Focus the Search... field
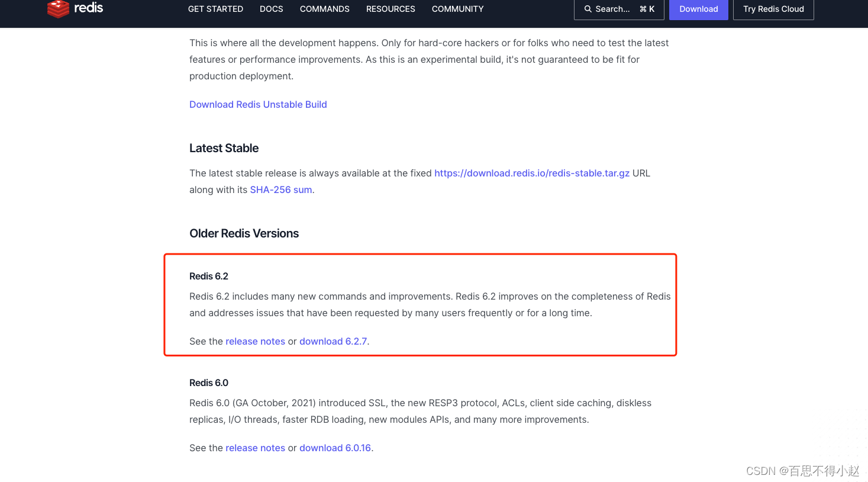868x482 pixels. pyautogui.click(x=619, y=9)
